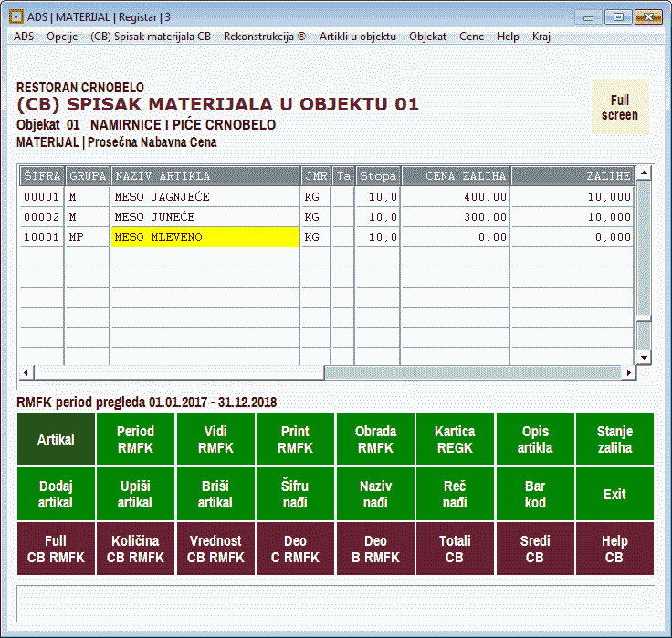Click Dodaj artikal button
The height and width of the screenshot is (638, 672).
click(x=56, y=494)
